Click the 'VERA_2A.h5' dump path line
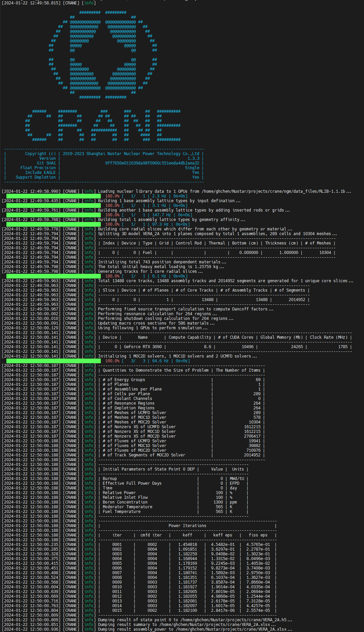The height and width of the screenshot is (632, 364). point(195,620)
